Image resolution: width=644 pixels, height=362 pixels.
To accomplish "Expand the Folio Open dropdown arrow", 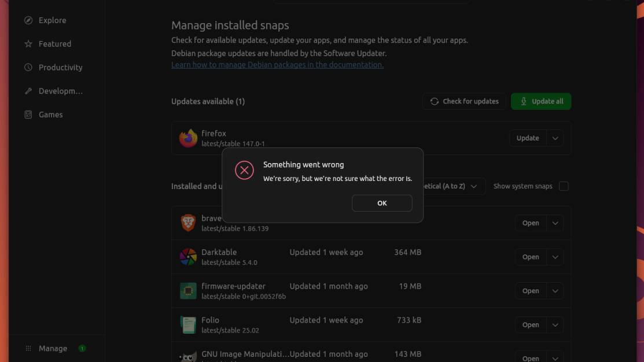I will click(555, 325).
